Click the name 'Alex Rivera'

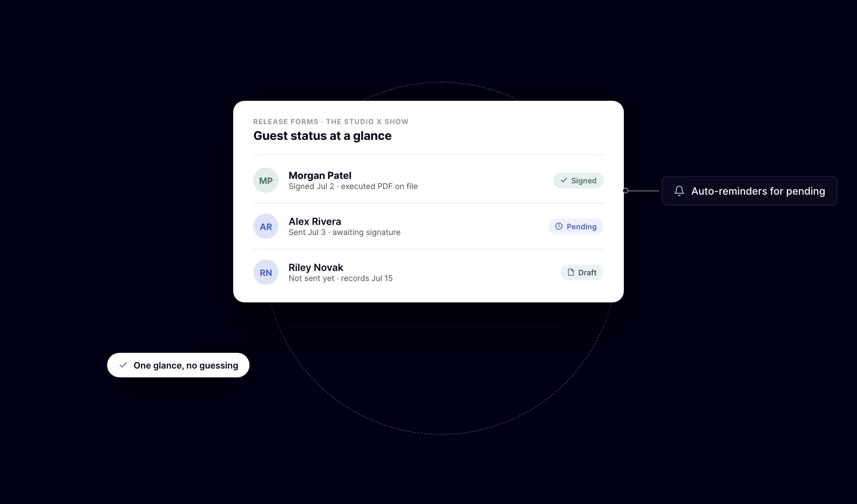[314, 221]
